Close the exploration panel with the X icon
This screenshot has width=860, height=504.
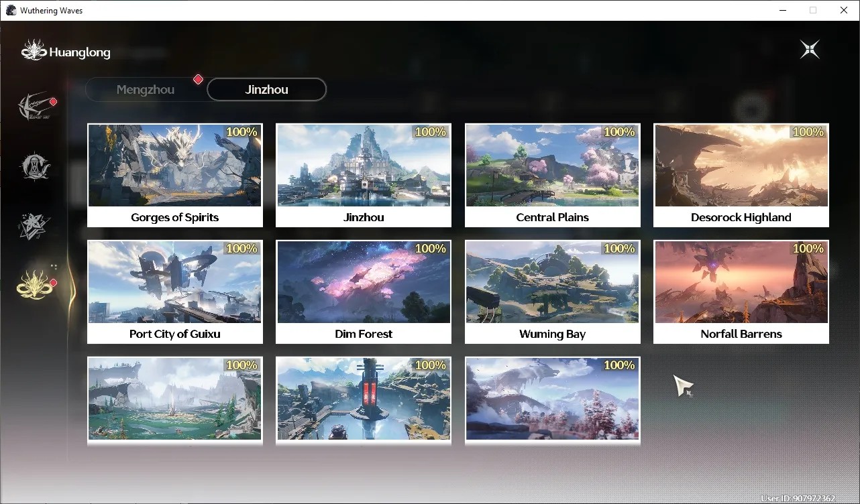[x=810, y=50]
